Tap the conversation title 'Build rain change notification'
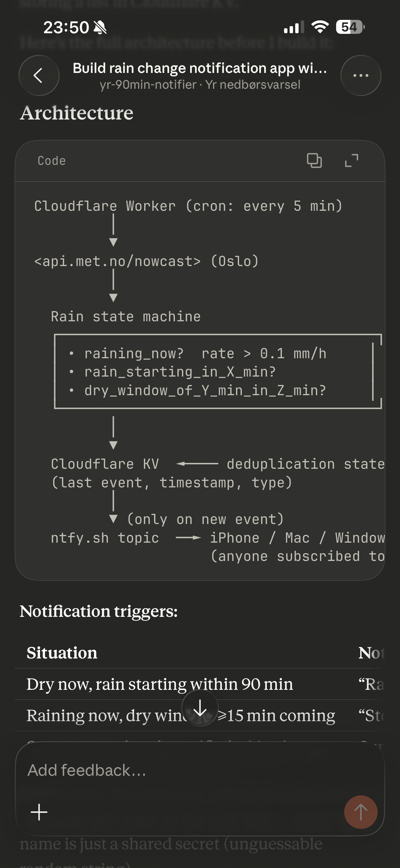 200,68
